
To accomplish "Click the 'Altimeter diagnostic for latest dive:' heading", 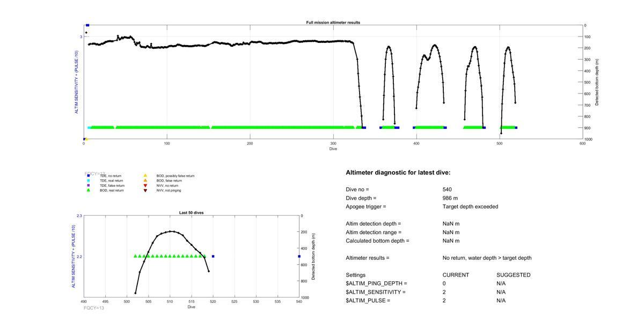I will coord(398,173).
